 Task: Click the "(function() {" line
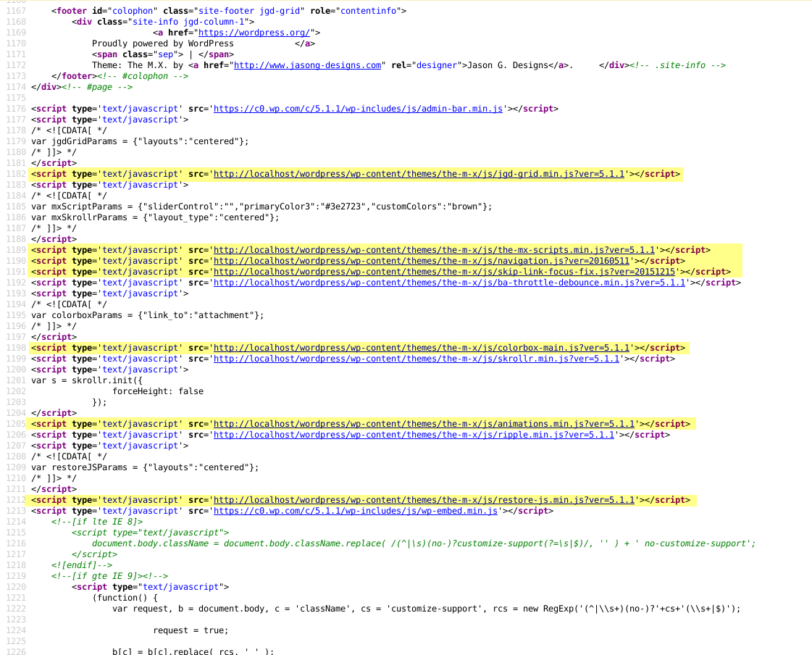(x=125, y=598)
